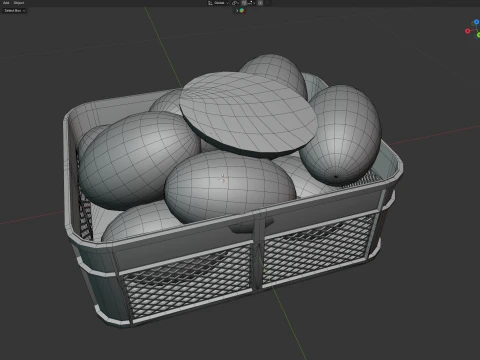Open the pivot point link dropdown
The image size is (480, 360).
click(x=235, y=3)
